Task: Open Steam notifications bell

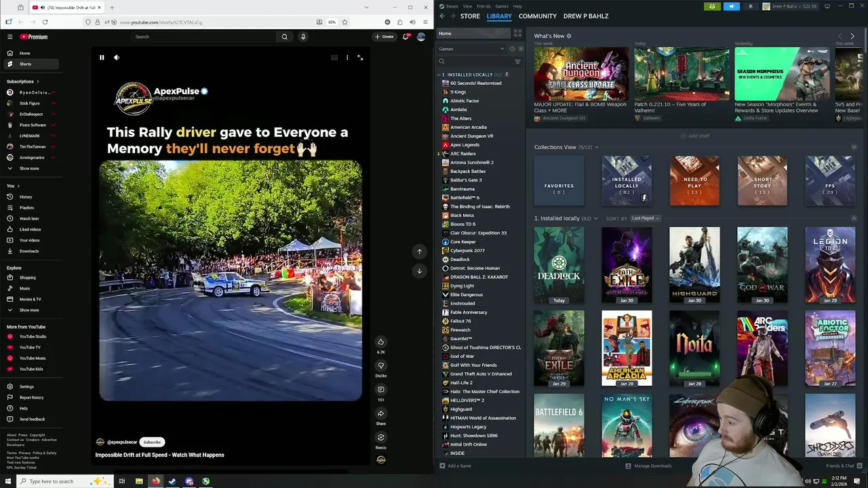Action: (x=750, y=6)
